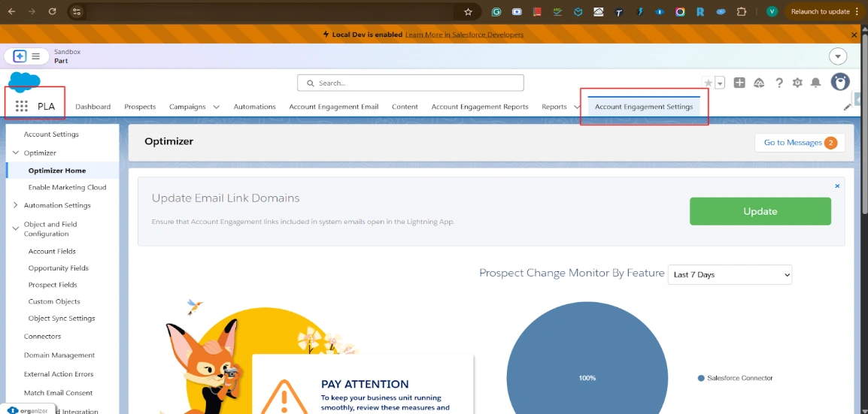Image resolution: width=868 pixels, height=414 pixels.
Task: Click the Grammarly extension icon
Action: (x=496, y=11)
